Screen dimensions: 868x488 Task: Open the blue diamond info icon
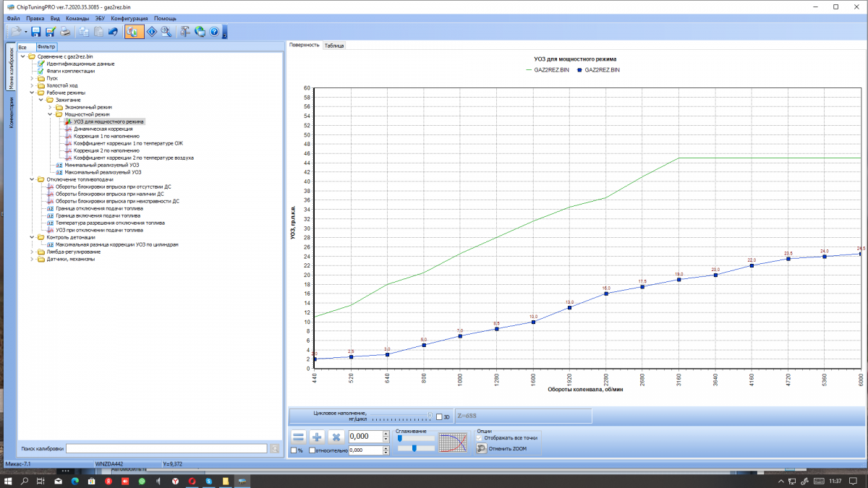[x=152, y=32]
